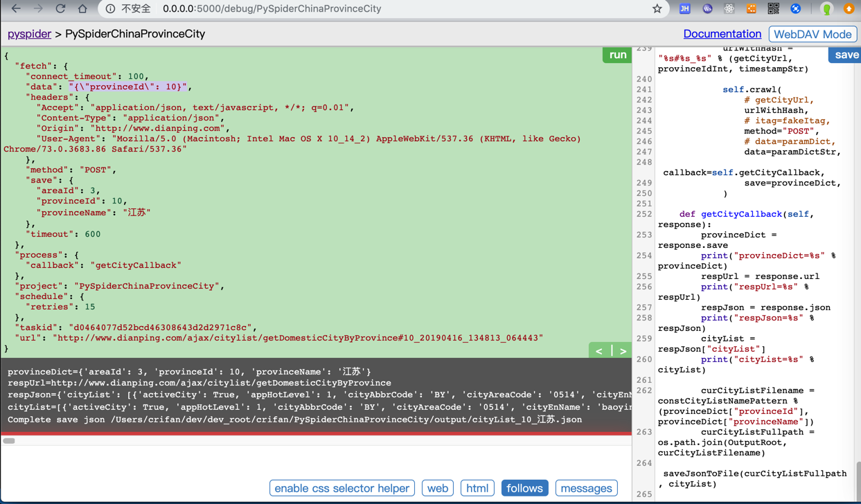Click the self.crawl( line in the editor
This screenshot has width=861, height=504.
coord(752,89)
